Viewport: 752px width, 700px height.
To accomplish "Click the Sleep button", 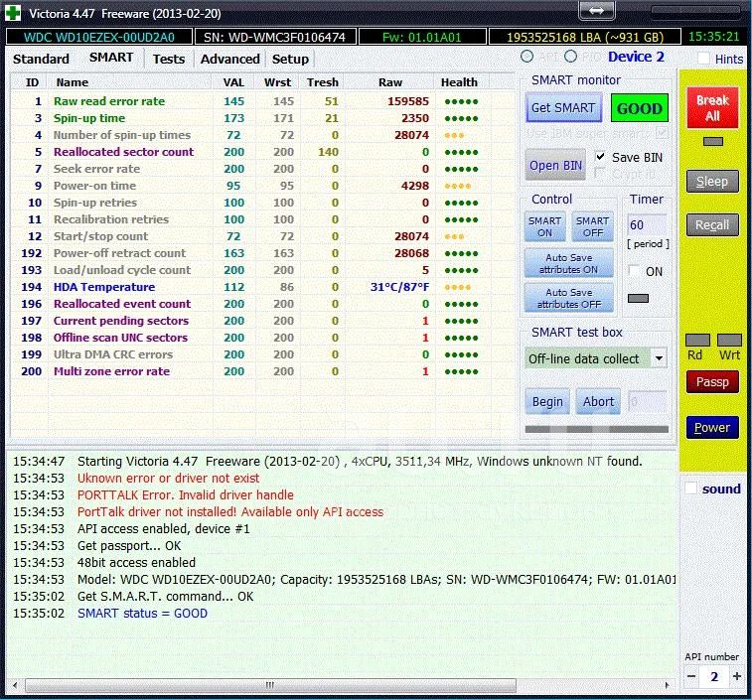I will pos(712,182).
